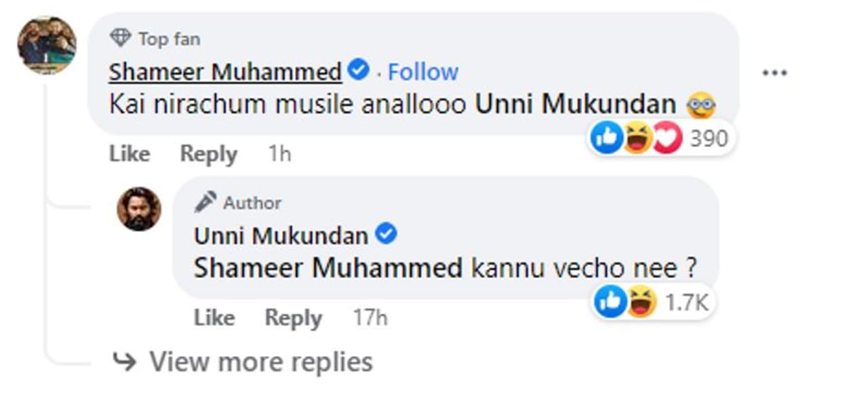Click the Top fan diamond badge icon
The height and width of the screenshot is (394, 868).
(x=121, y=39)
